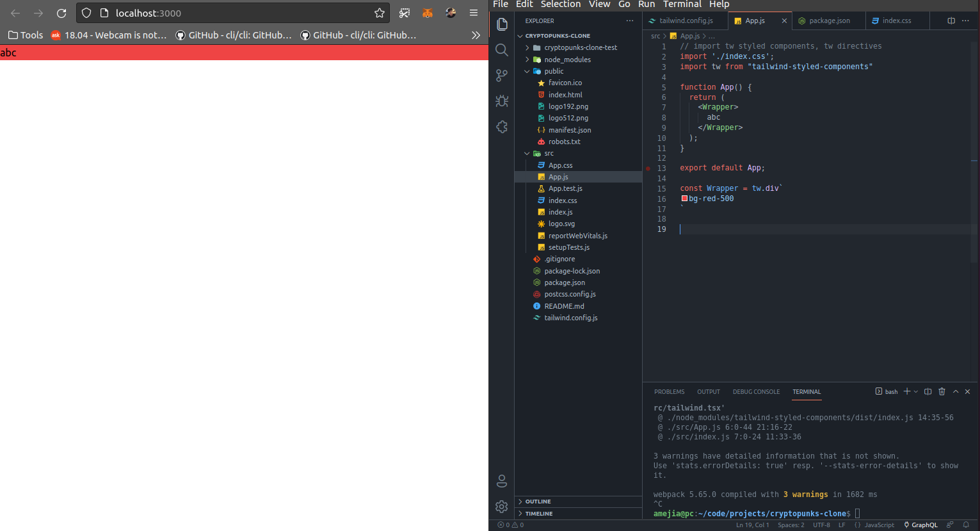Image resolution: width=980 pixels, height=531 pixels.
Task: Kill the bash terminal with the trash icon
Action: (942, 391)
